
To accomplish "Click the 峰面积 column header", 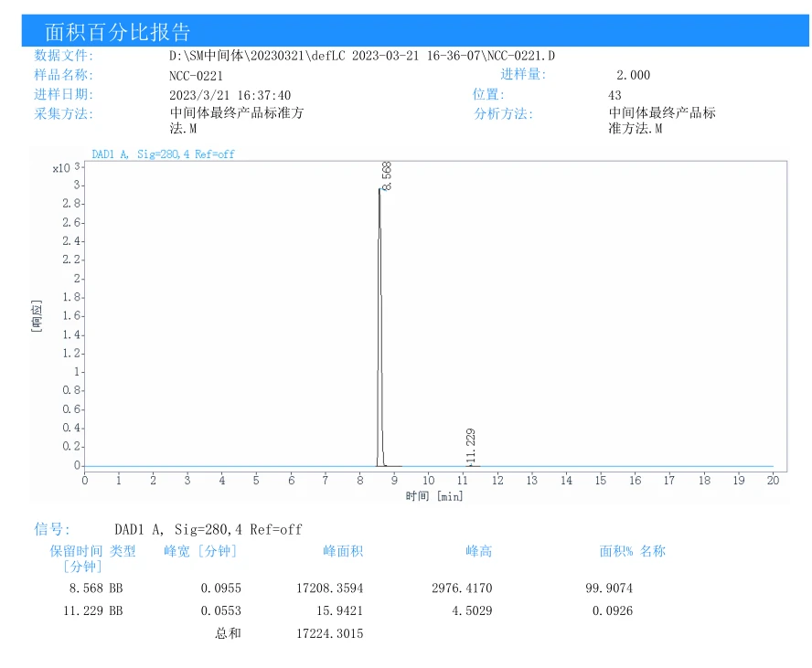I will 343,551.
